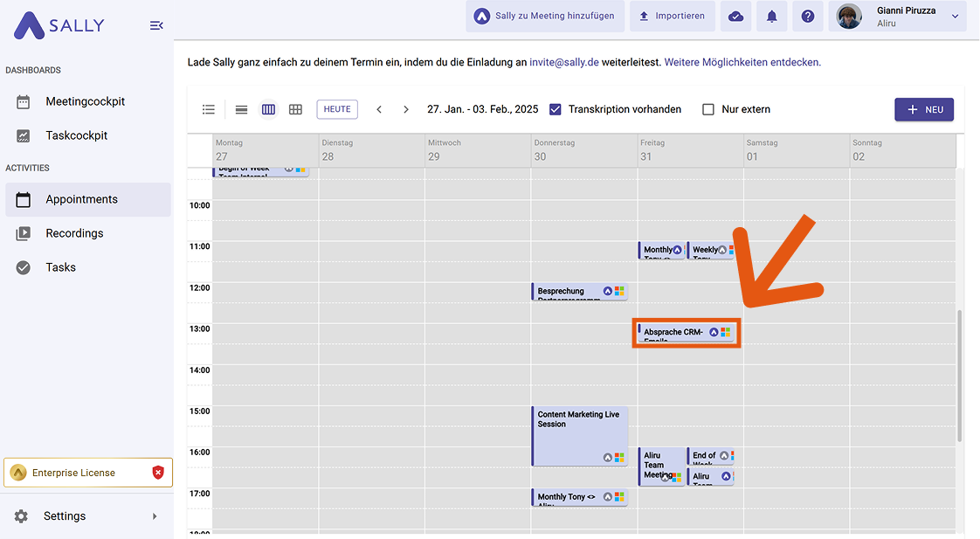Enable the Nur extern checkbox

point(708,109)
